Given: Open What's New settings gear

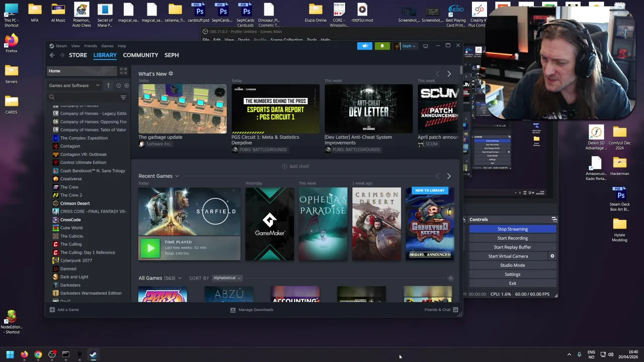Looking at the screenshot, I should [x=171, y=73].
